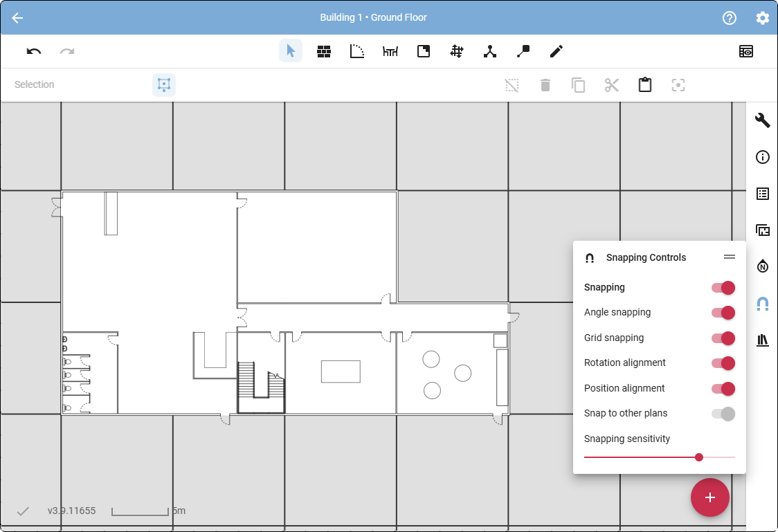Click the 5m scale bar
778x532 pixels.
point(148,511)
